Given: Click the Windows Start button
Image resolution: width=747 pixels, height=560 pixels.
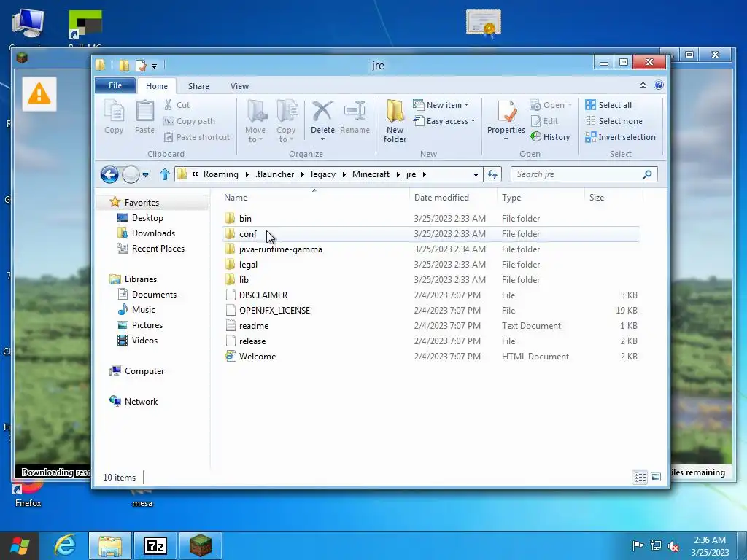Looking at the screenshot, I should 20,545.
